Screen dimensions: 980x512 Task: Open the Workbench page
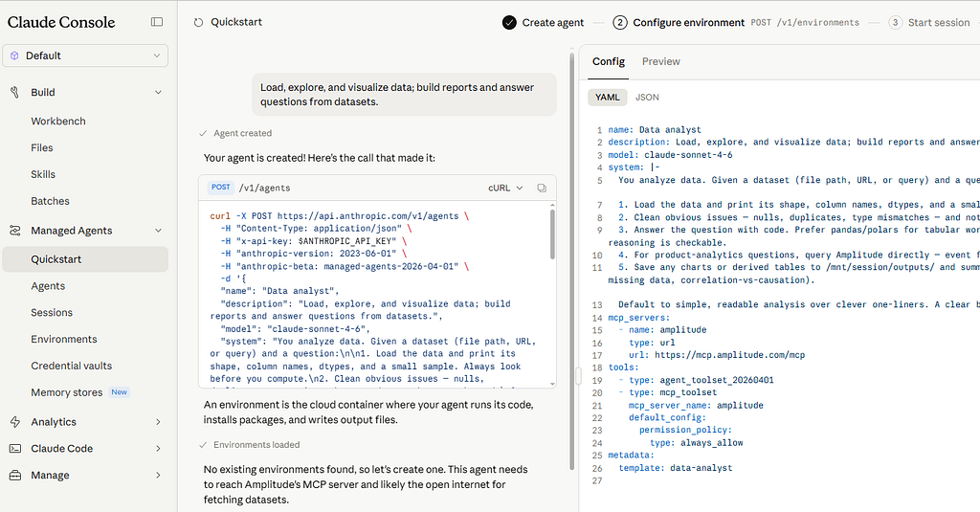(58, 122)
